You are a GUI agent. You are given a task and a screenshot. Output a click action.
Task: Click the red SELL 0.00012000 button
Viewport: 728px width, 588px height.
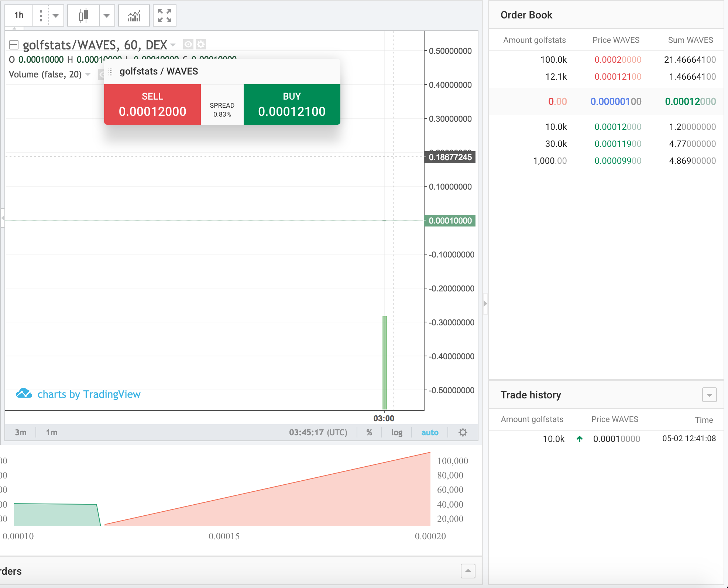coord(152,104)
